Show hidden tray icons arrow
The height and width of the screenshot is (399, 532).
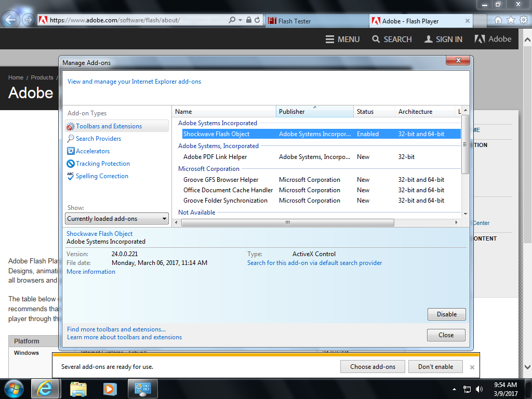coord(454,389)
